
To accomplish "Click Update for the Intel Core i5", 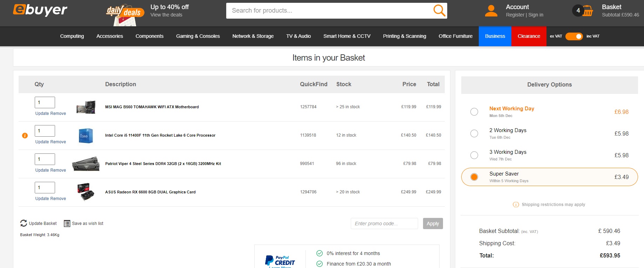I will point(42,142).
